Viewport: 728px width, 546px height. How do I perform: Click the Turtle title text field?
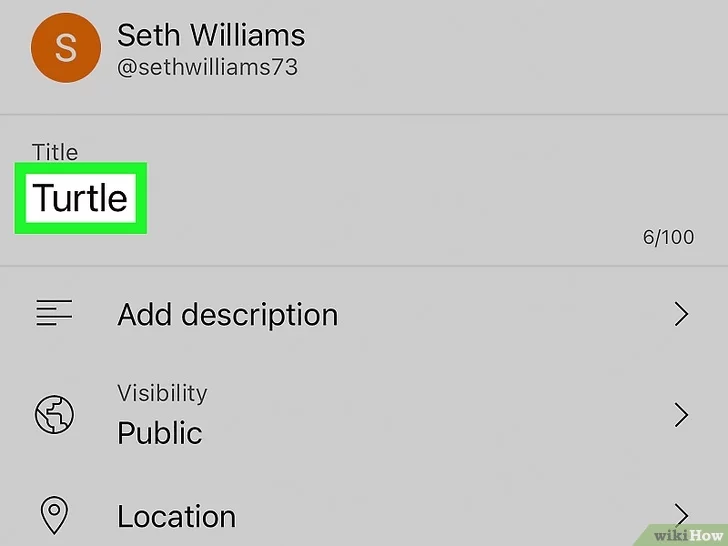80,198
